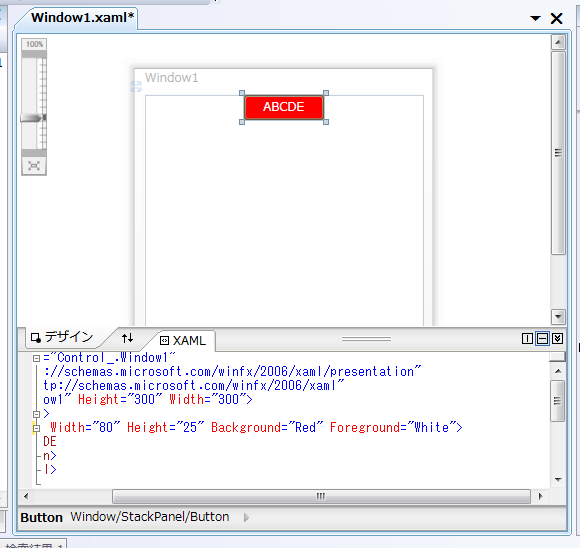Click the XAML editor vertical scroll thumb
Image resolution: width=580 pixels, height=548 pixels.
(x=557, y=401)
